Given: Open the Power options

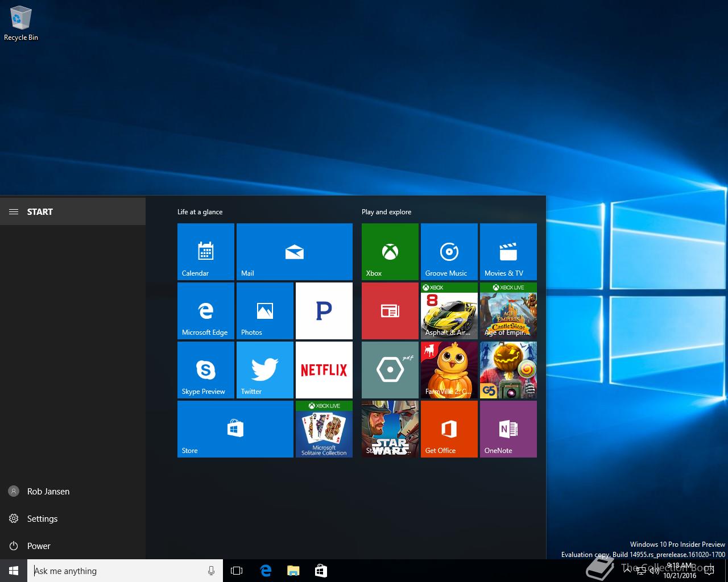Looking at the screenshot, I should tap(73, 546).
